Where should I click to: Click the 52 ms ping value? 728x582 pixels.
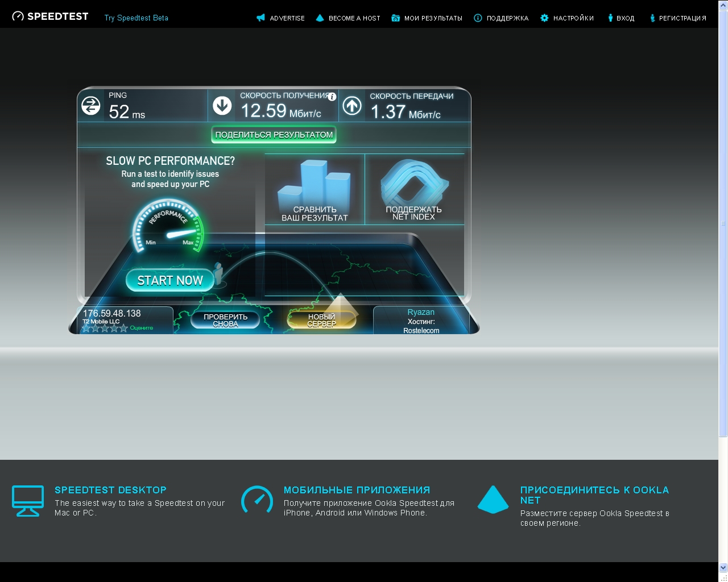(x=127, y=111)
